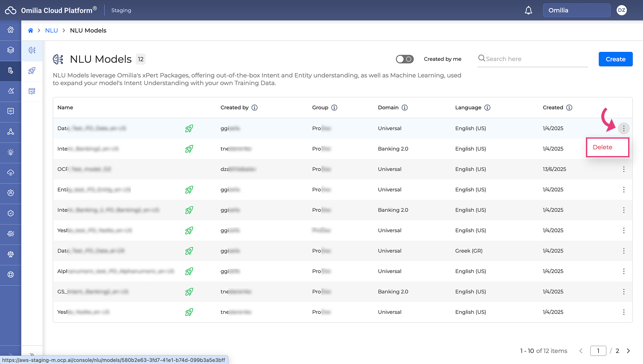
Task: Open the DZ user avatar menu
Action: point(621,10)
